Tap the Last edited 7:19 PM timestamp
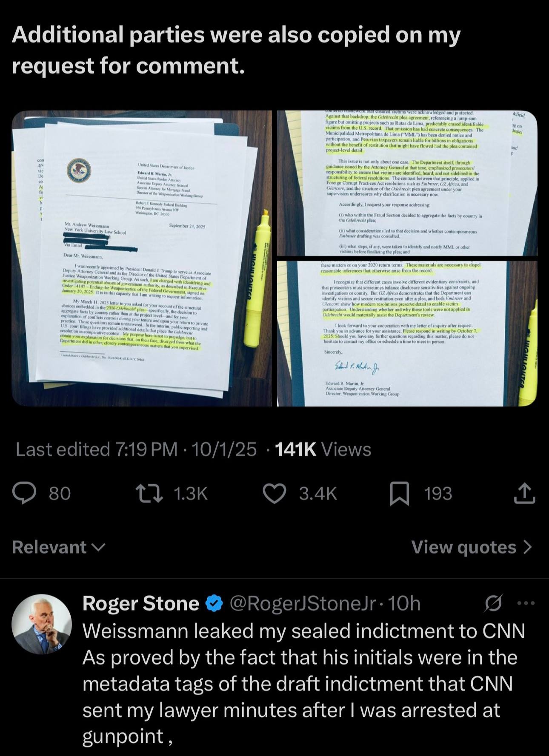The width and height of the screenshot is (549, 756). point(97,449)
